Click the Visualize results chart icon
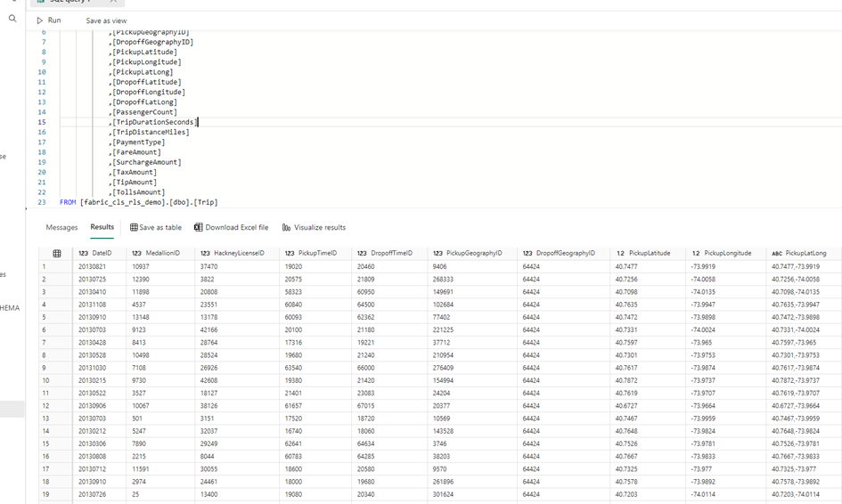 [x=287, y=228]
